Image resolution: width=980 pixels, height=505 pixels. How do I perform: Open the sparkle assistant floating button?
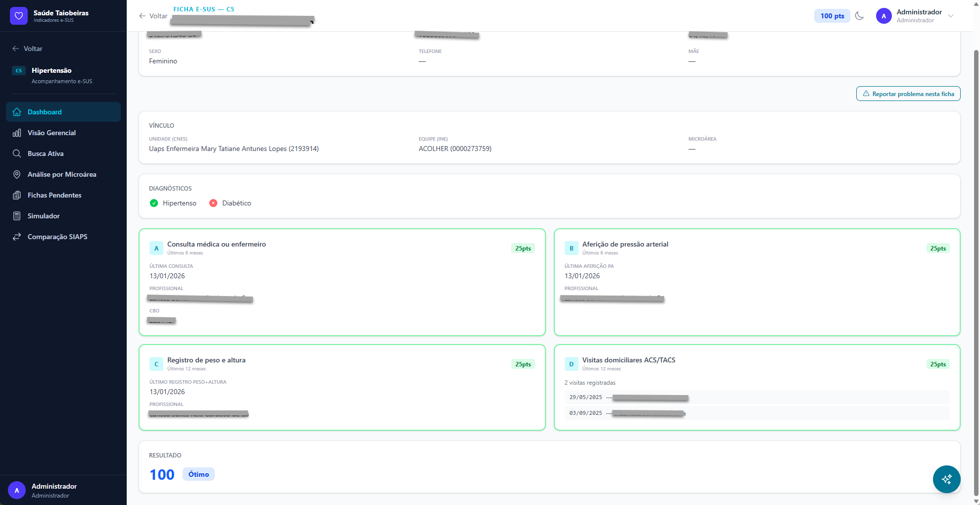[946, 479]
